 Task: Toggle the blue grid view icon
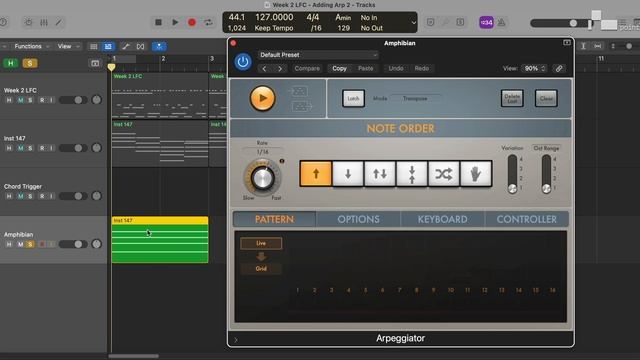point(108,47)
